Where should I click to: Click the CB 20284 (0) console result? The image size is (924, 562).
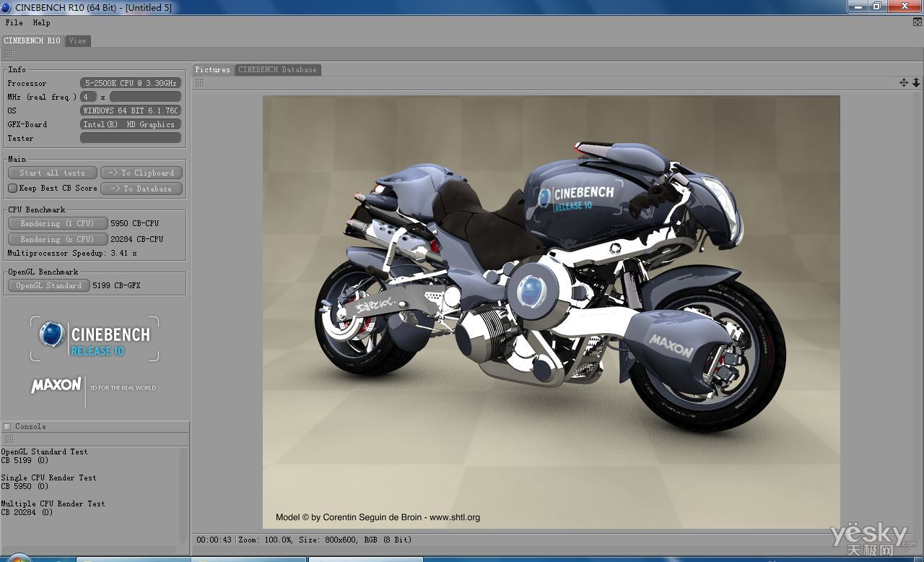(x=27, y=512)
